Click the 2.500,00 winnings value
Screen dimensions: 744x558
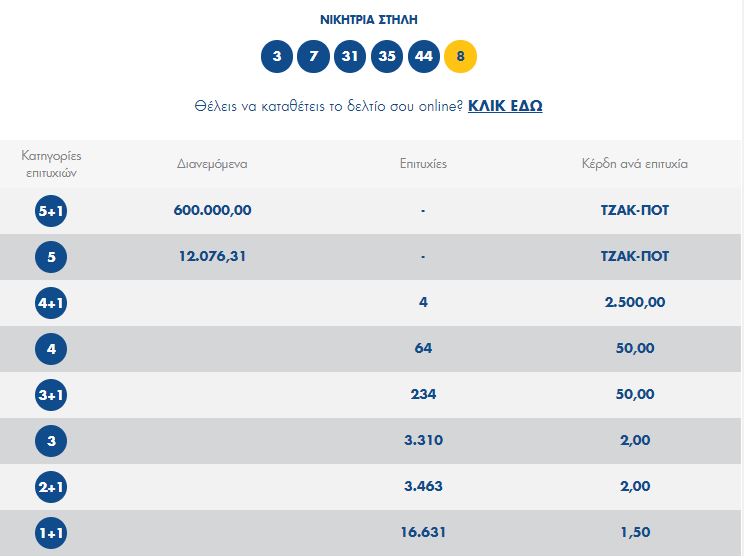coord(635,302)
